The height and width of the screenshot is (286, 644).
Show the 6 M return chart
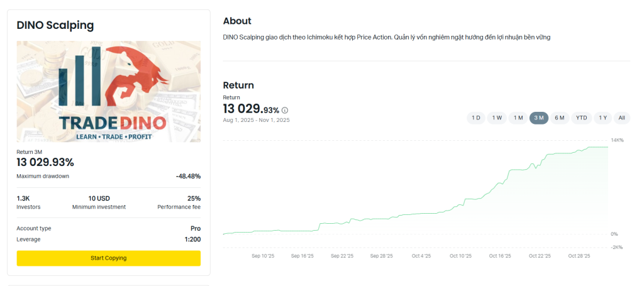pyautogui.click(x=559, y=118)
